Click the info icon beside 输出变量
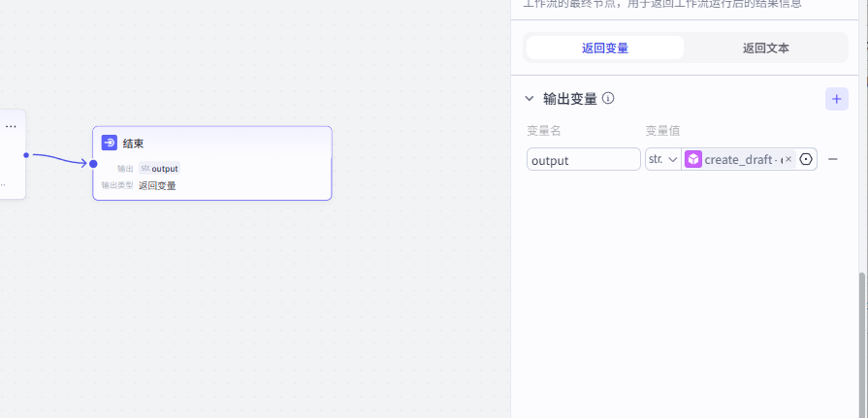This screenshot has width=868, height=418. [608, 98]
